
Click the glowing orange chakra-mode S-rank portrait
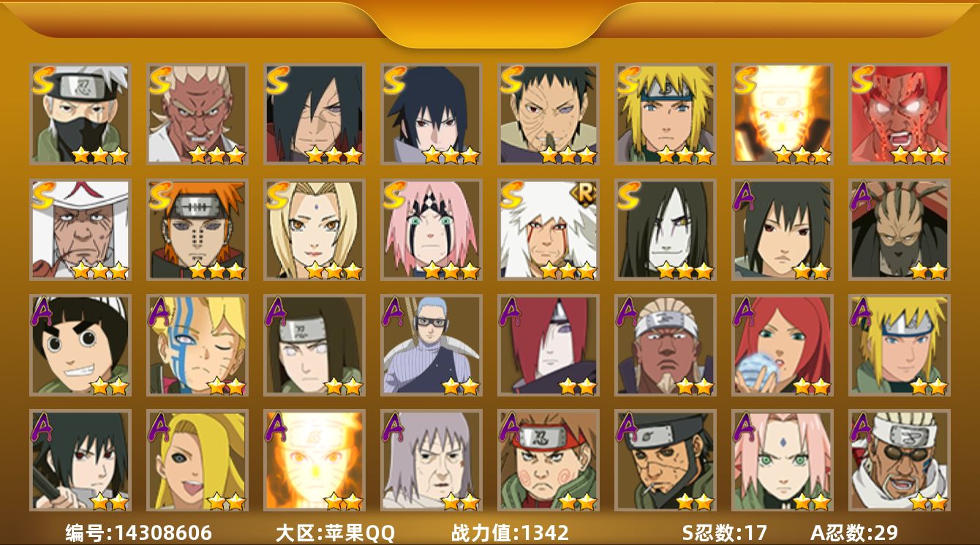(783, 114)
